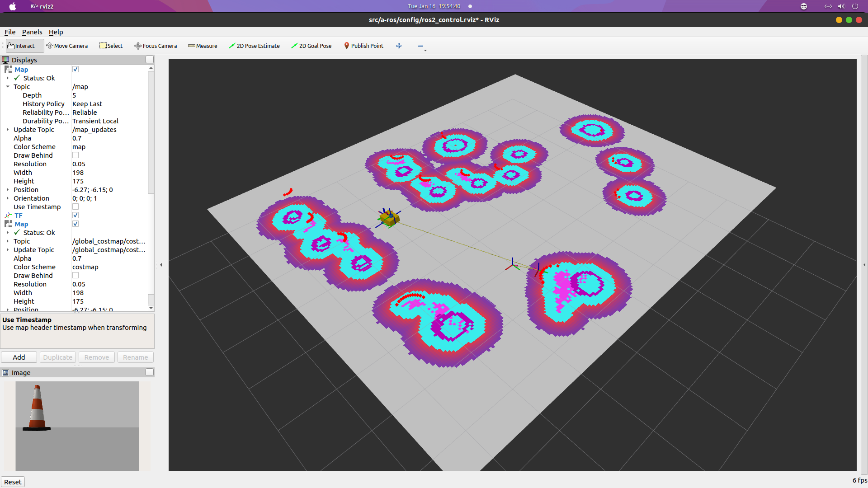Uncheck the first Map display checkbox
This screenshot has width=868, height=488.
pyautogui.click(x=75, y=69)
